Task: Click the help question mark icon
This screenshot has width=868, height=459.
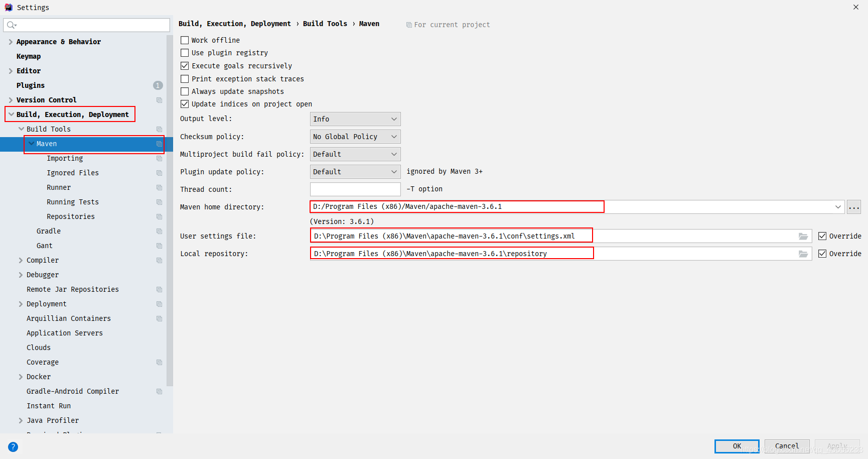Action: [x=13, y=447]
